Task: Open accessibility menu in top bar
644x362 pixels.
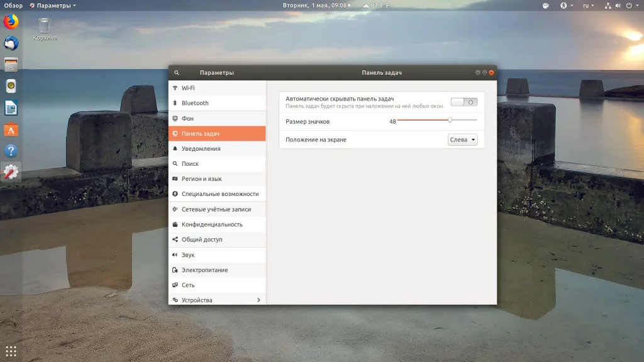Action: 567,5
